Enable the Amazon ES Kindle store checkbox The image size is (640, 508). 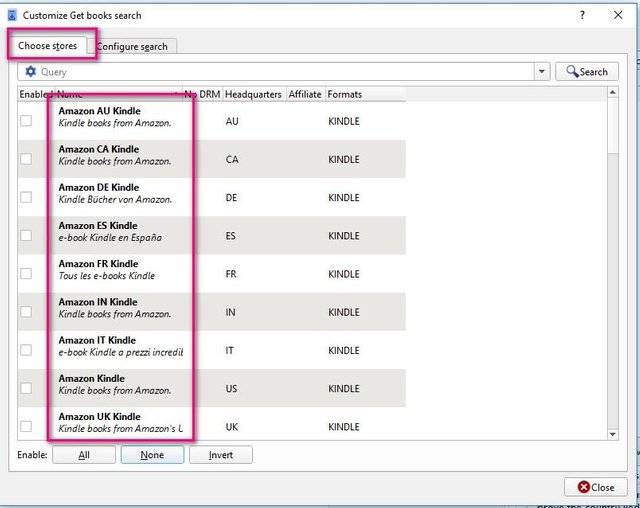[26, 235]
